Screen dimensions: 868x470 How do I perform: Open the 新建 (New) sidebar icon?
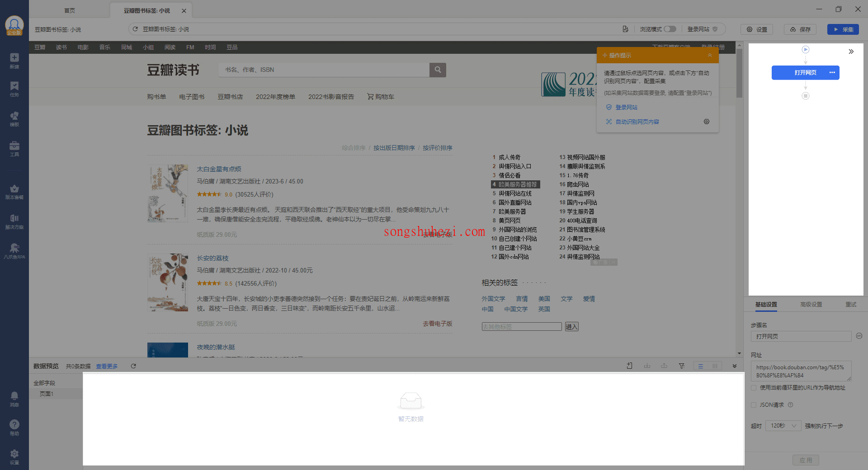[x=14, y=61]
